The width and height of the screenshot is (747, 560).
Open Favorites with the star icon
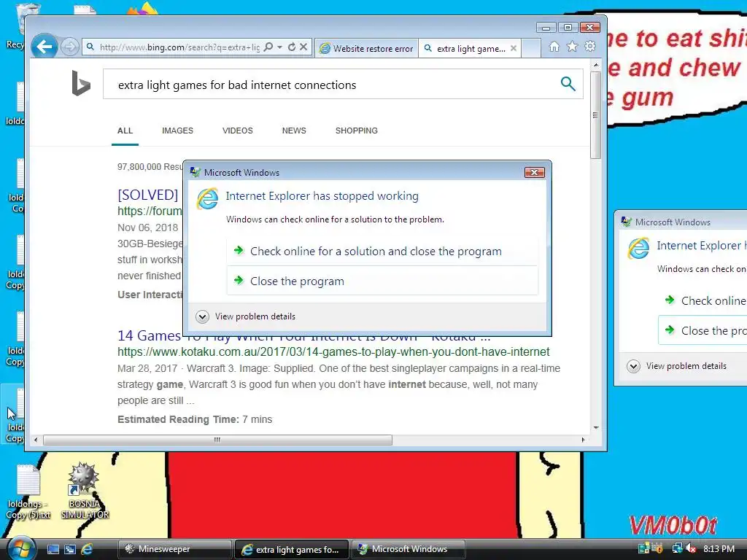point(572,47)
